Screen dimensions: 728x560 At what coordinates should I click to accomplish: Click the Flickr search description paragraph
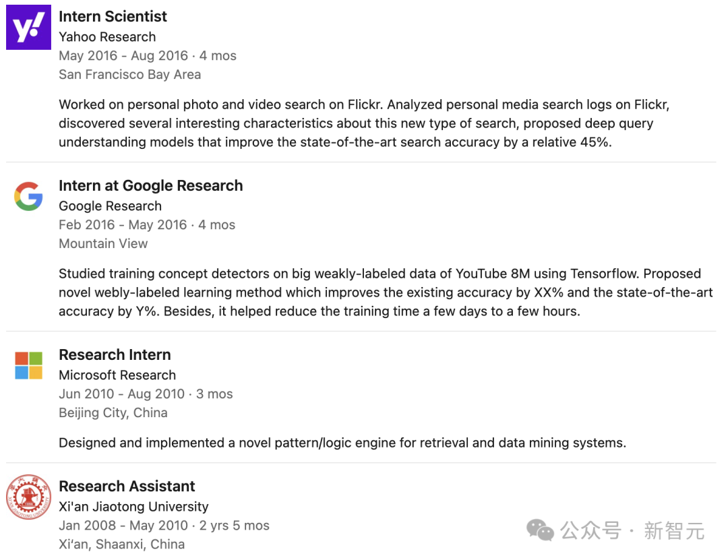pos(364,123)
